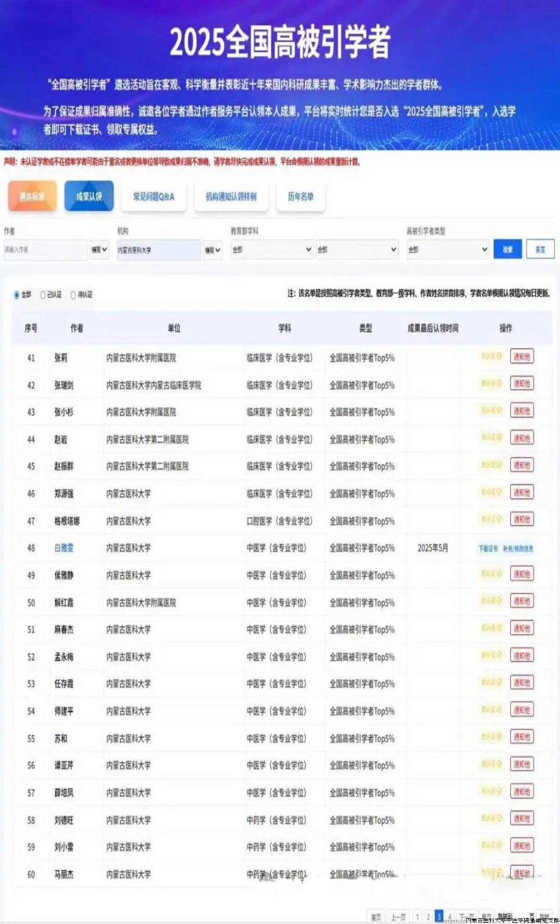560x924 pixels.
Task: Click the blue 检索 search button
Action: click(x=507, y=249)
